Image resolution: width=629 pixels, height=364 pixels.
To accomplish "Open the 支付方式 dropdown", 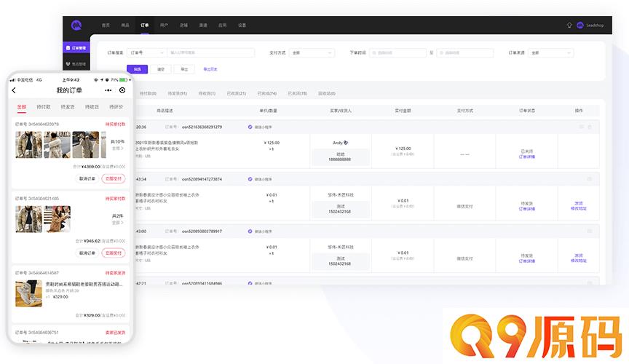I will click(312, 52).
